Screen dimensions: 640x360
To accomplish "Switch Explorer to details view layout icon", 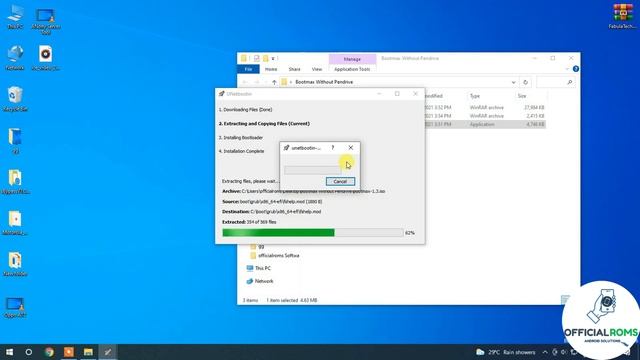I will pyautogui.click(x=564, y=300).
